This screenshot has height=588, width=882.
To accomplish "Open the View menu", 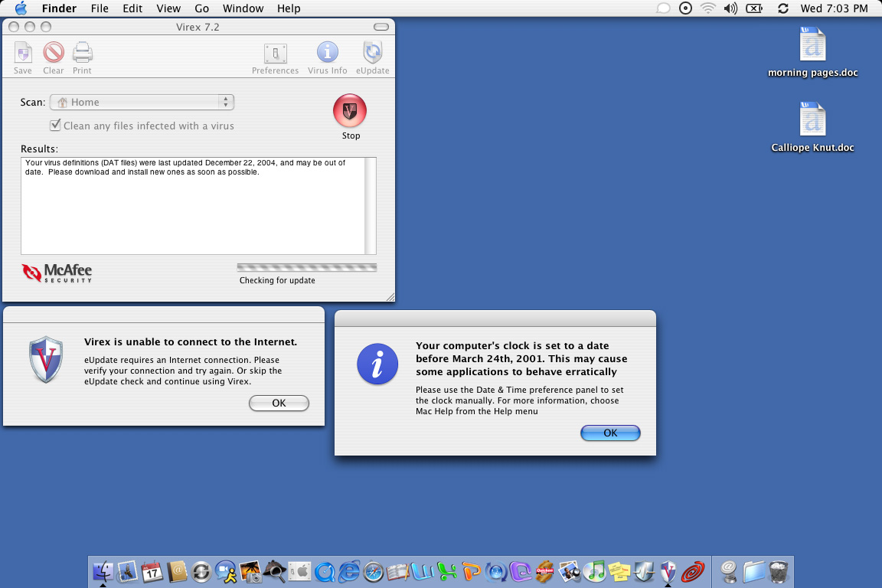I will click(x=168, y=8).
